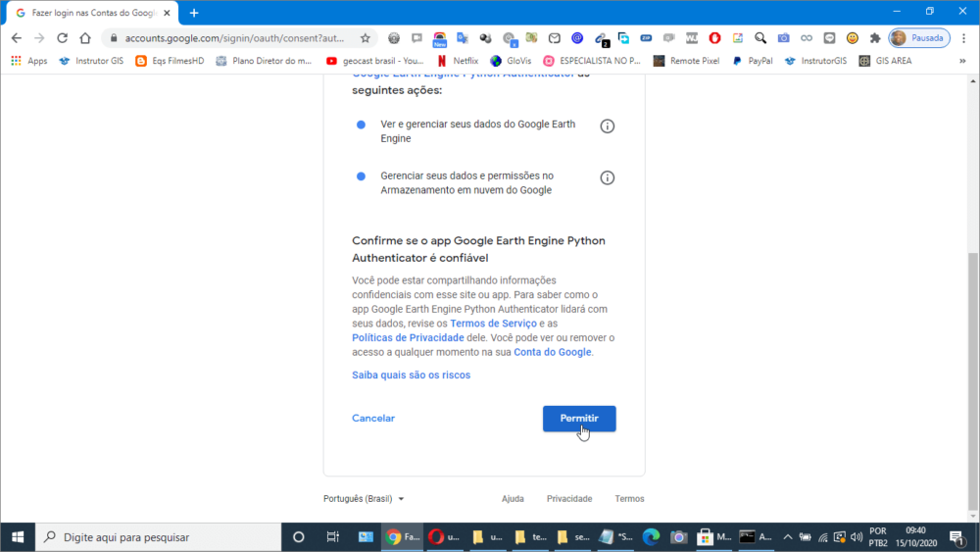Screen dimensions: 980x552
Task: Open the notification center icon
Action: pos(956,537)
